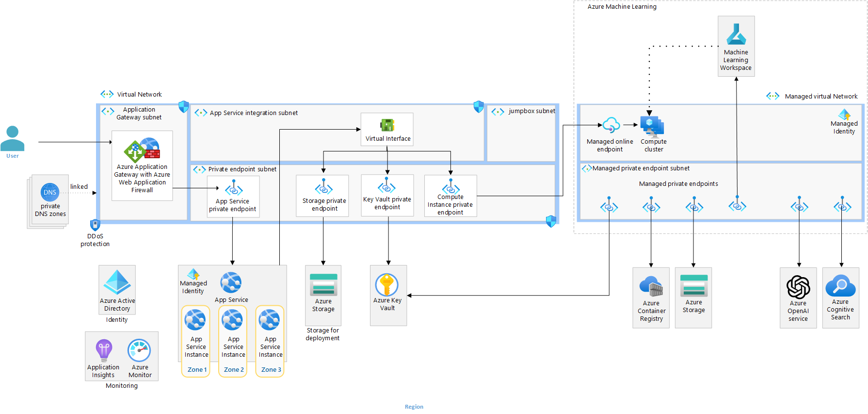Click the Machine Learning Workspace icon
The image size is (868, 414).
pyautogui.click(x=736, y=34)
